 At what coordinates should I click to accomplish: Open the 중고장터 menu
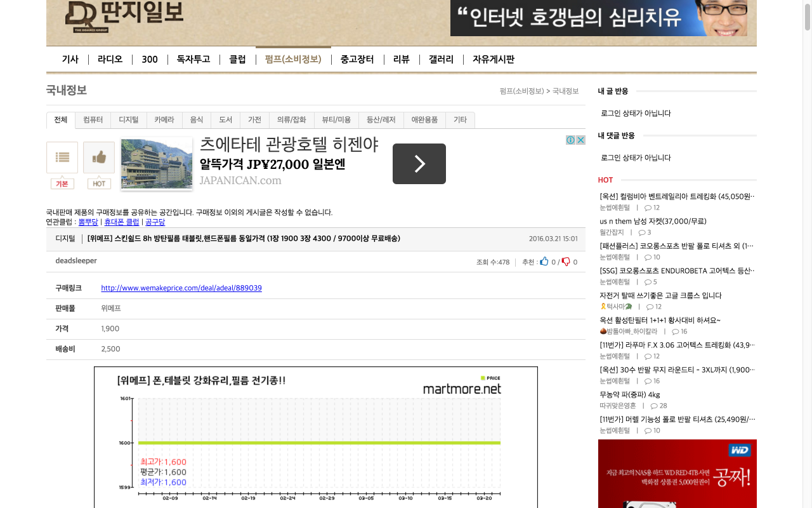[x=357, y=60]
